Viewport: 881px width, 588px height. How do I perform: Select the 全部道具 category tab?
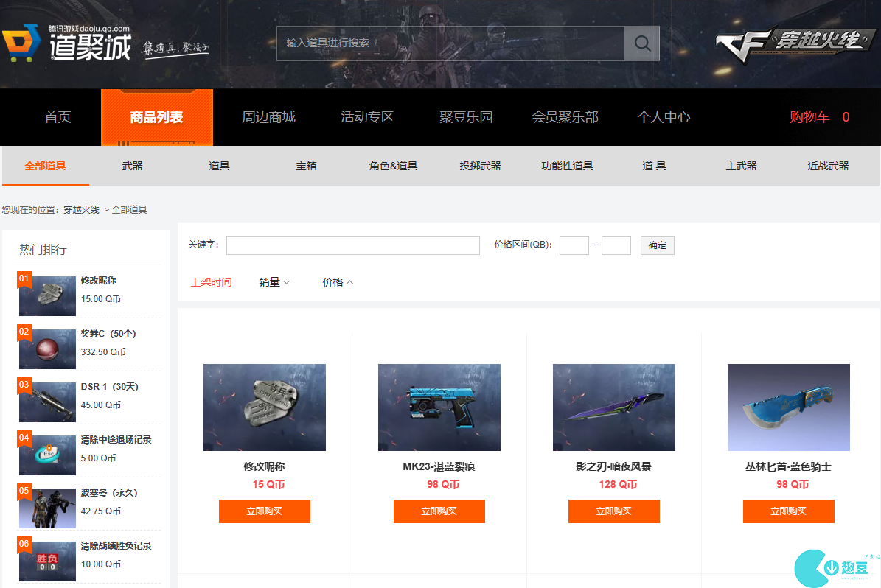pyautogui.click(x=46, y=166)
